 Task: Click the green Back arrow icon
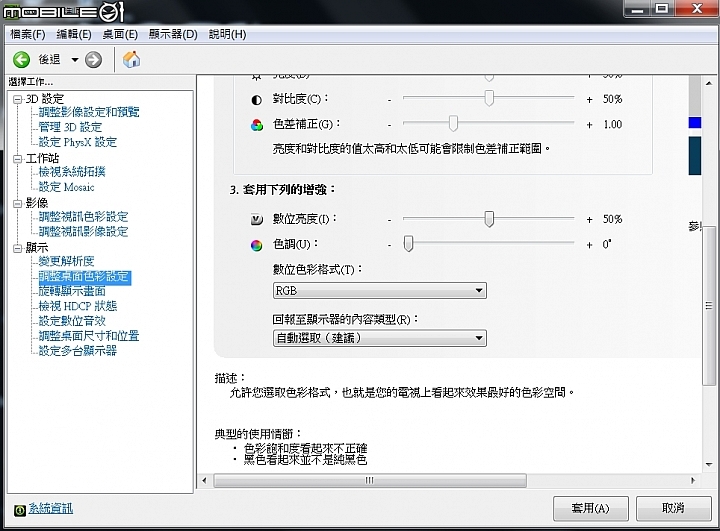point(21,60)
